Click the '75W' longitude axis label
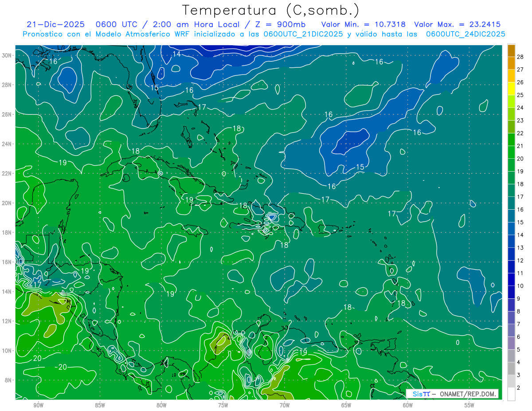 click(x=223, y=405)
